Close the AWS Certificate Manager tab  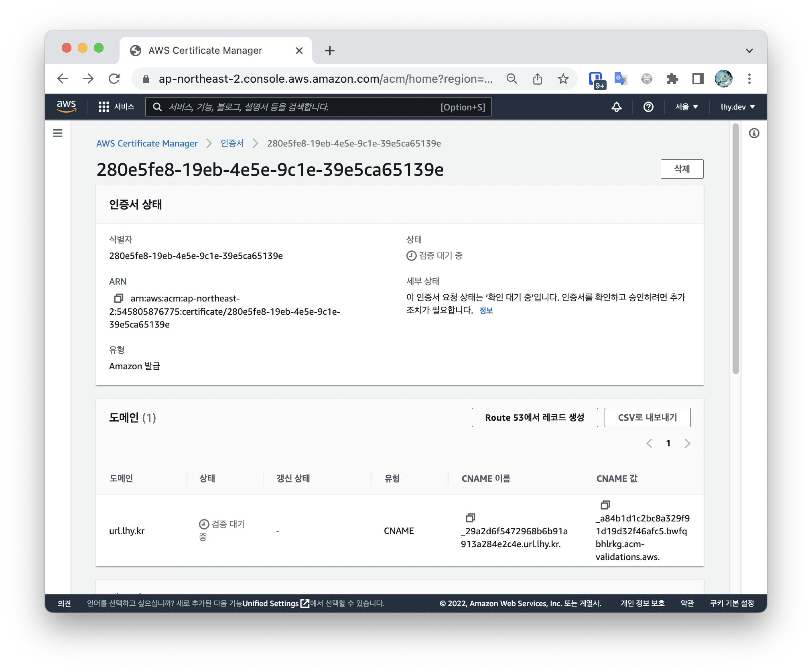click(299, 51)
